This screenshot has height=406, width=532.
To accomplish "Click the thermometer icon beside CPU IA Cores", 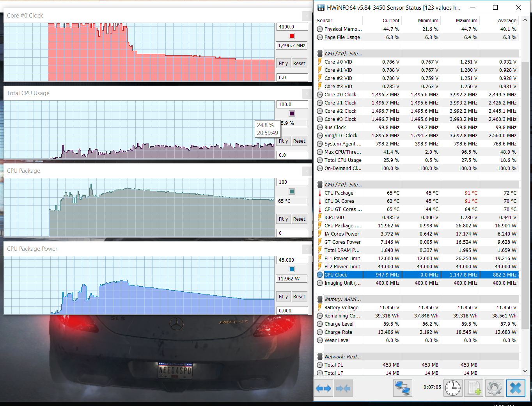I will (320, 201).
